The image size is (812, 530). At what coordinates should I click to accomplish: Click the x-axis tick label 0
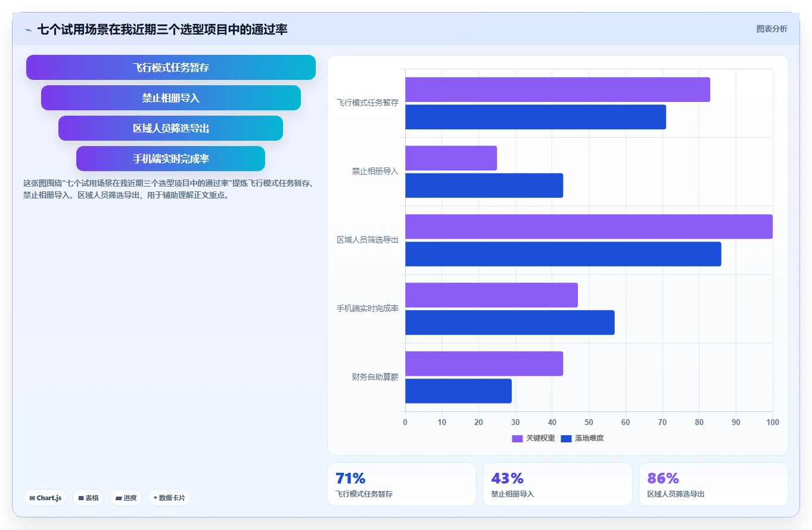pos(405,422)
